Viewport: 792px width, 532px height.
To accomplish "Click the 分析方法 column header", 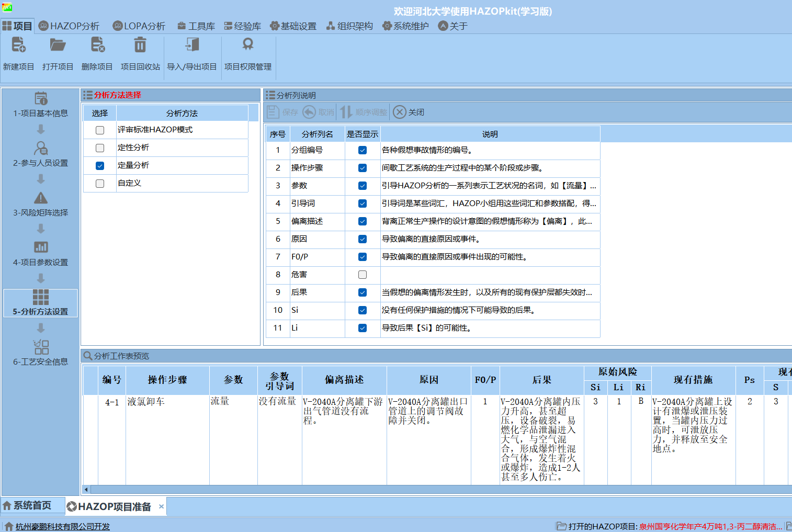I will coord(182,113).
